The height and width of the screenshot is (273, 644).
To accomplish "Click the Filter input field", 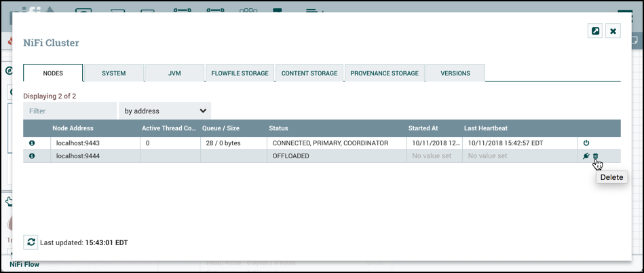I will [70, 111].
